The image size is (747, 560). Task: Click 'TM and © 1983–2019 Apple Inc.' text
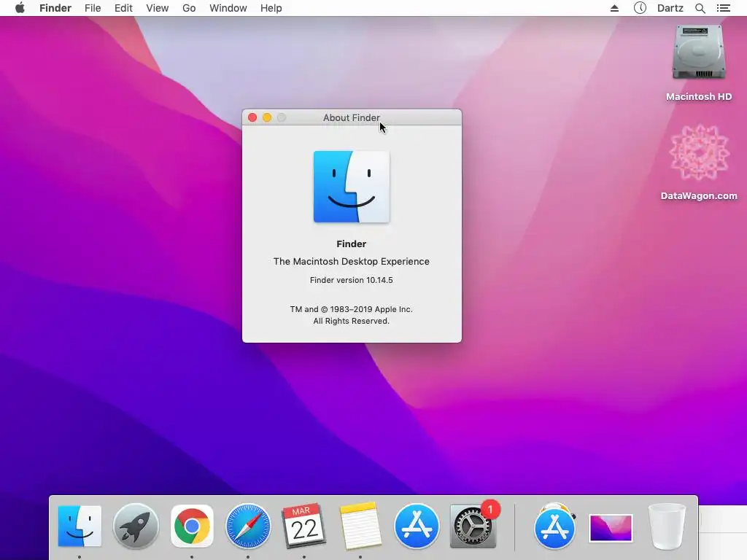click(352, 309)
